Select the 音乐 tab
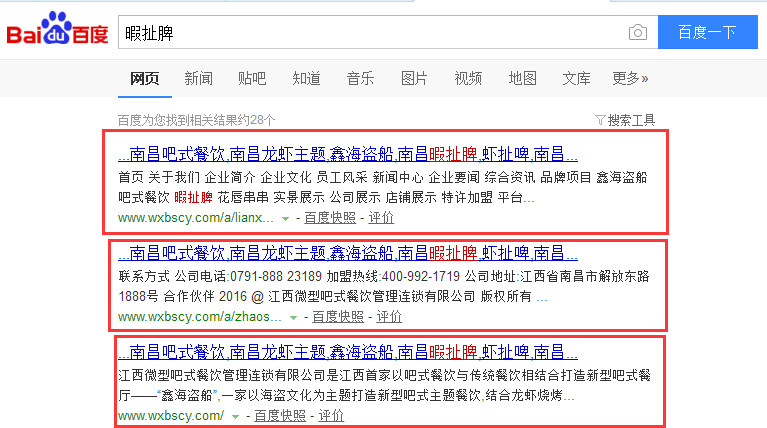This screenshot has width=767, height=428. [x=360, y=78]
